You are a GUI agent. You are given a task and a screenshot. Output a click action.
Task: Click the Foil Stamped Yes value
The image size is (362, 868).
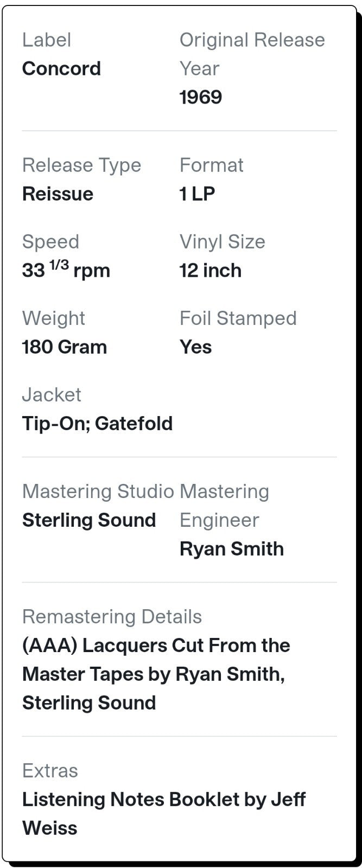195,347
